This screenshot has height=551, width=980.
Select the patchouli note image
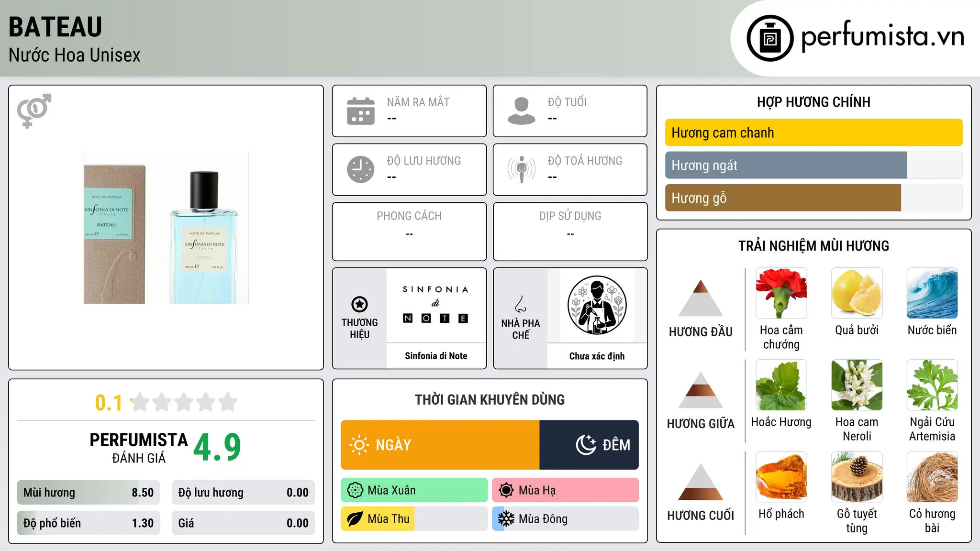(781, 385)
